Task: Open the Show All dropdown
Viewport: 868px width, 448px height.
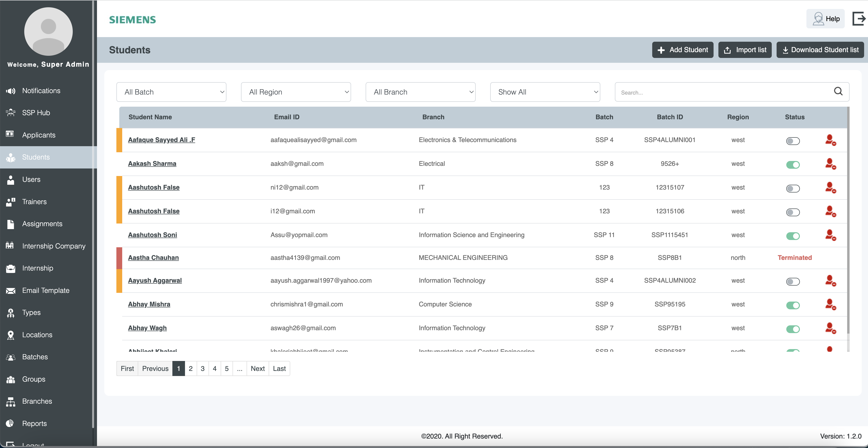Action: (x=545, y=92)
